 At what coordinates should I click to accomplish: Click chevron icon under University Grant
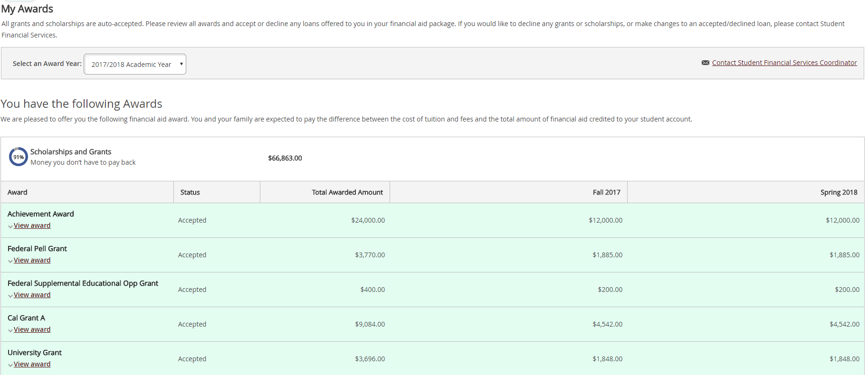(x=10, y=365)
